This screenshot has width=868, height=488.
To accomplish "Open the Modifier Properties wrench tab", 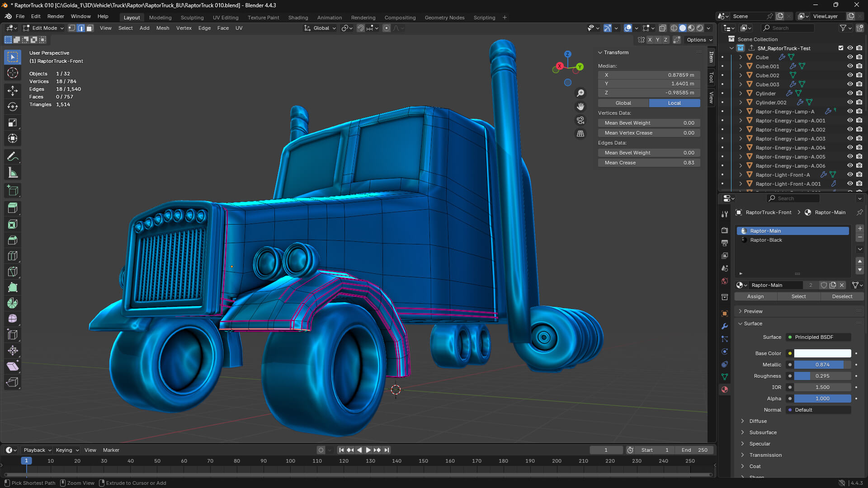I will click(724, 326).
